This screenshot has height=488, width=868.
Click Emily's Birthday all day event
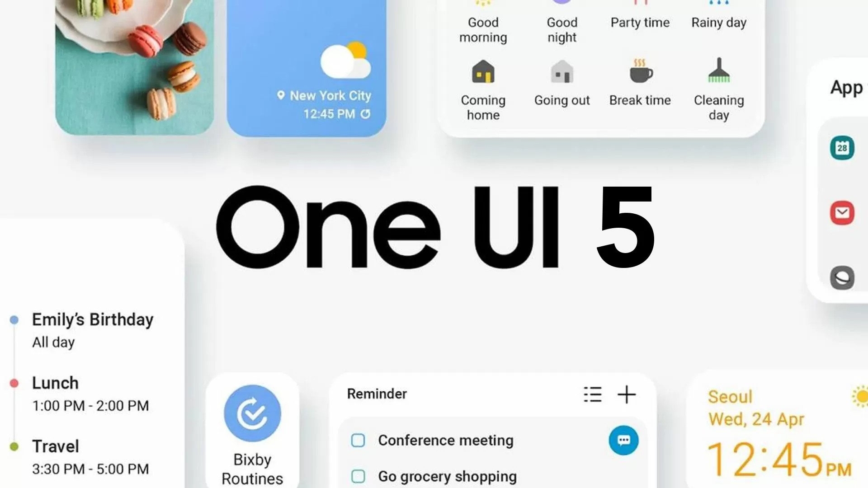pos(91,329)
